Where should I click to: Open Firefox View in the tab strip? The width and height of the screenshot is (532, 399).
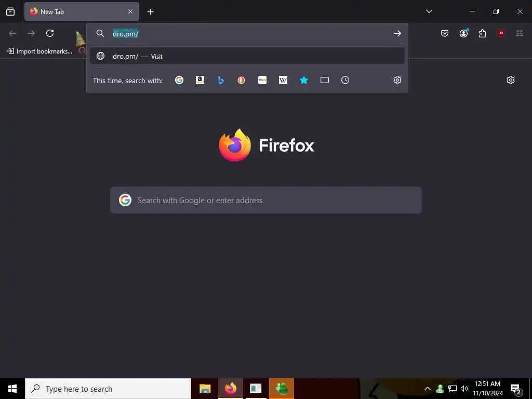click(10, 11)
